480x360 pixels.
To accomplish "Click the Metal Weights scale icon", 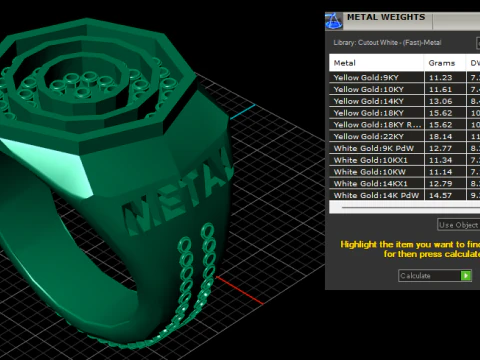I will click(x=334, y=21).
